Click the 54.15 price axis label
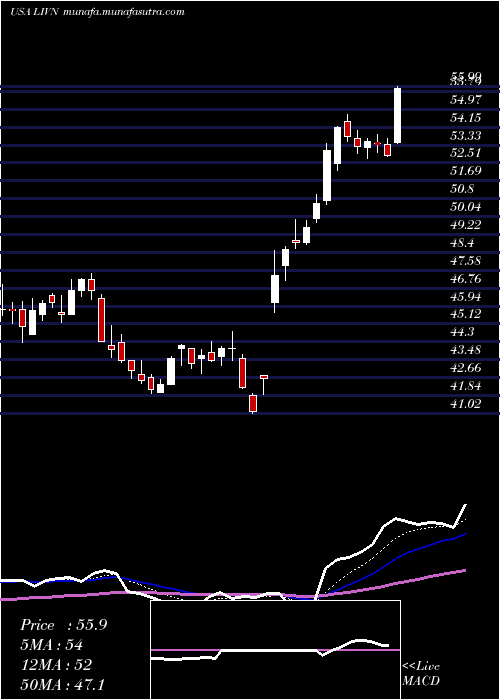Screen dimensions: 500x700 point(466,118)
